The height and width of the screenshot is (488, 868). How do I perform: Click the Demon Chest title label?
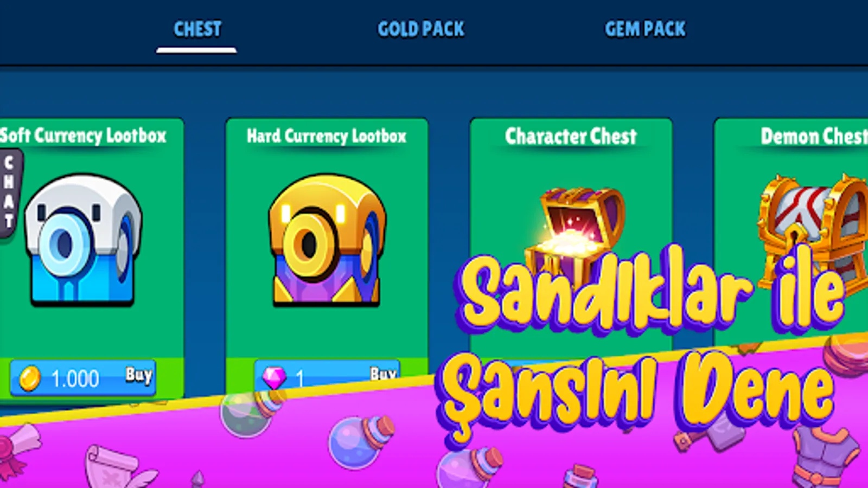(x=814, y=136)
